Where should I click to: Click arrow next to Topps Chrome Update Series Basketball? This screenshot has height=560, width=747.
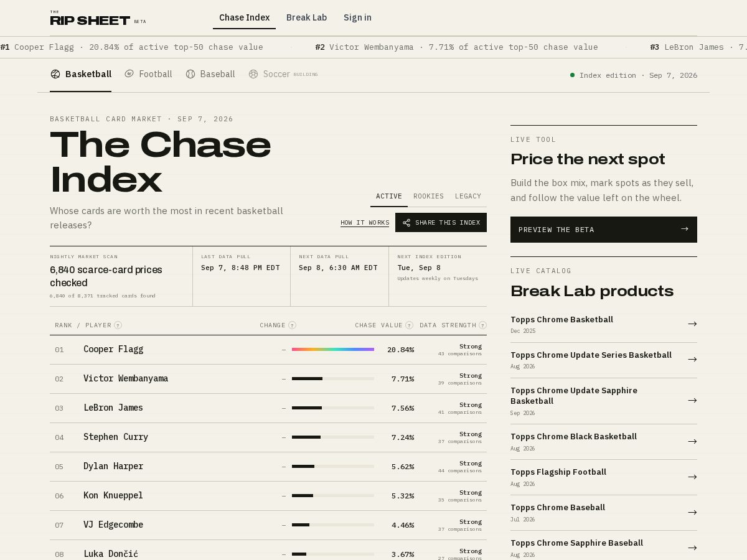(x=692, y=360)
